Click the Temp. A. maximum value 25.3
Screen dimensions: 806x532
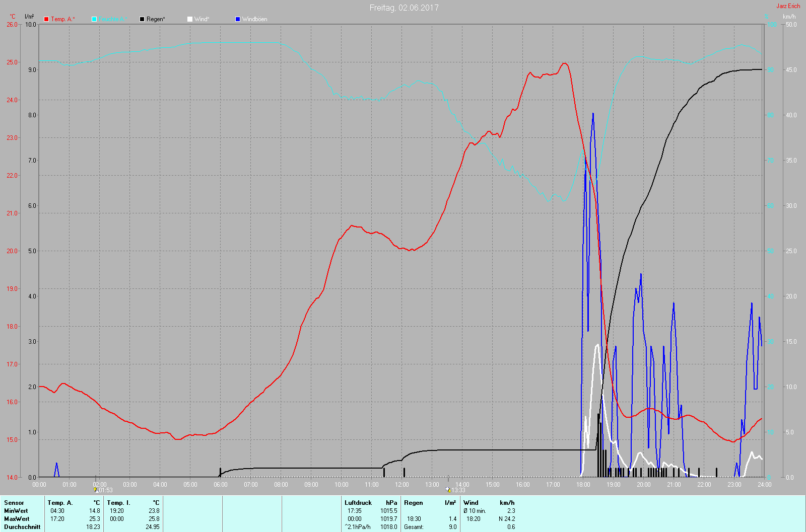(x=95, y=519)
